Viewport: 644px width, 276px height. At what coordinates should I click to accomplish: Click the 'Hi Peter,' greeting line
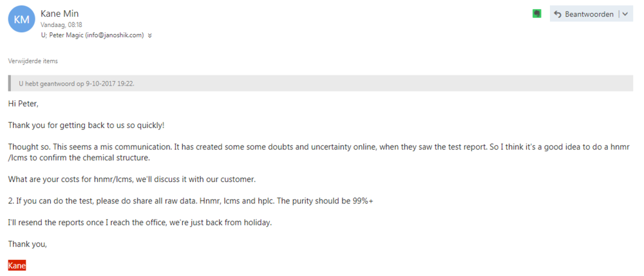23,104
